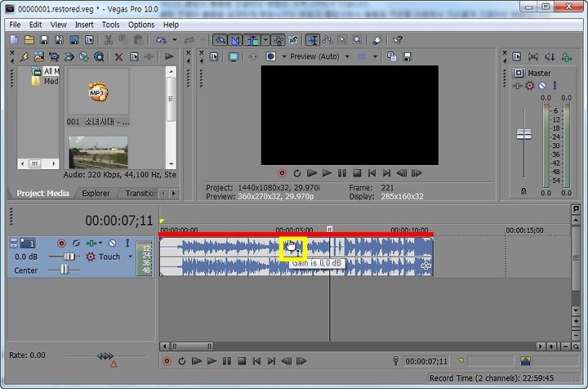
Task: Click Play From Start under preview
Action: click(312, 173)
